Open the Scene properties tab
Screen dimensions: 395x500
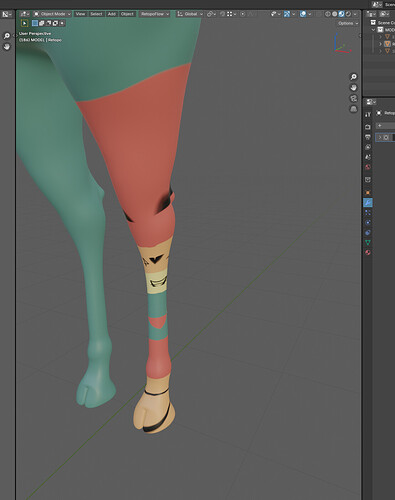[x=368, y=157]
